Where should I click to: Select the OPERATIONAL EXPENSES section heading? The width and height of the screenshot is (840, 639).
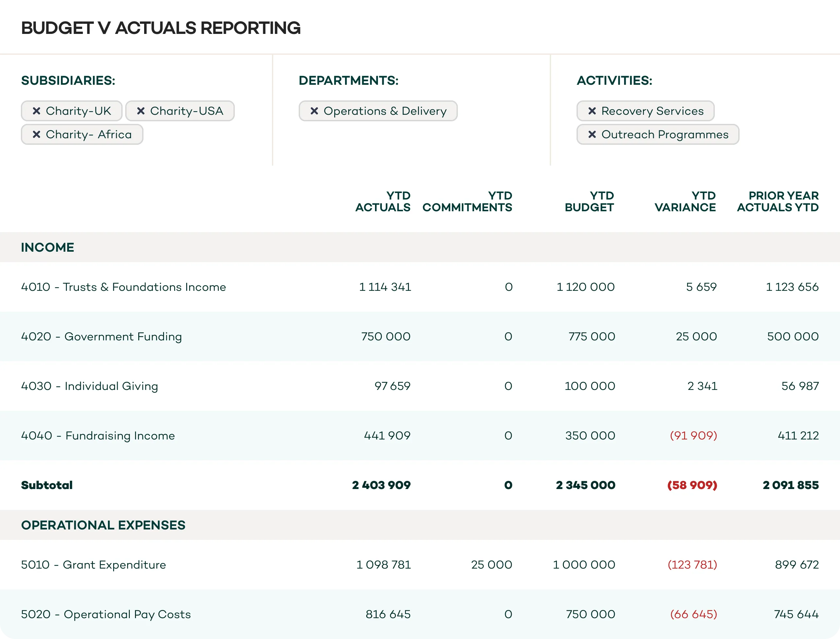point(103,525)
